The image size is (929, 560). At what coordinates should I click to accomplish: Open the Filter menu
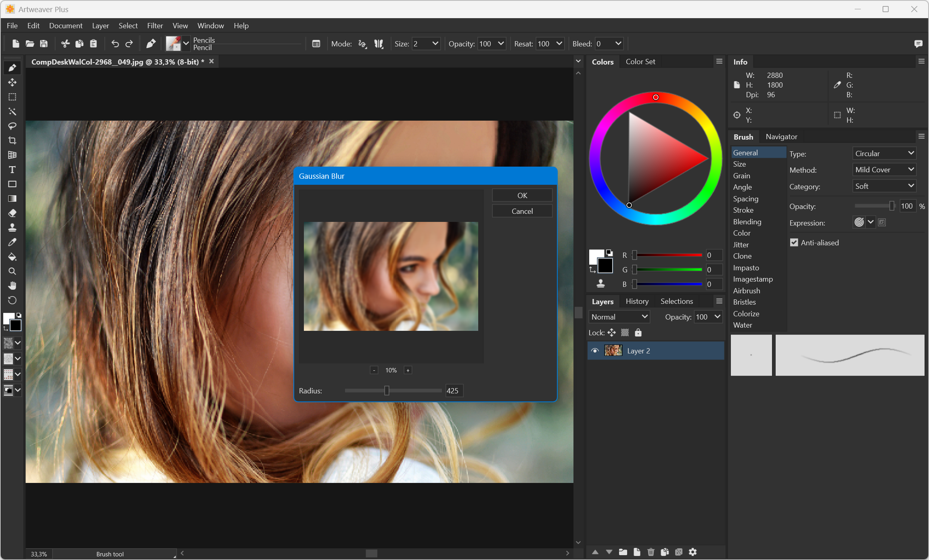click(155, 25)
